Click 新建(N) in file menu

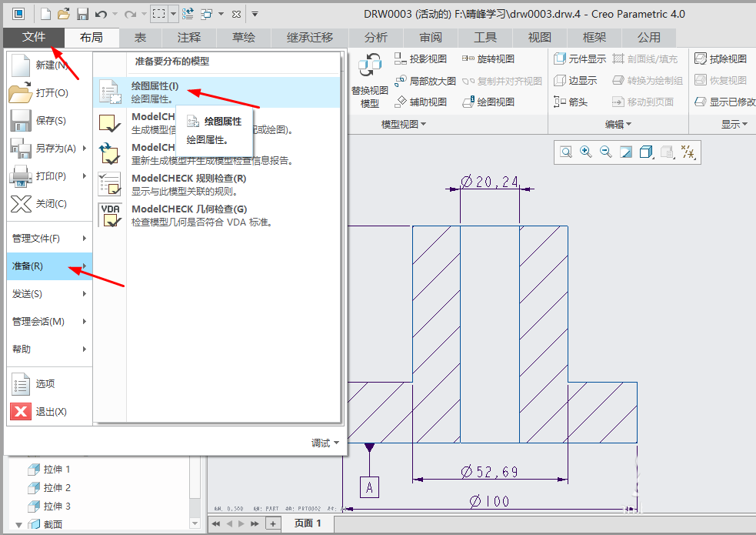coord(48,65)
